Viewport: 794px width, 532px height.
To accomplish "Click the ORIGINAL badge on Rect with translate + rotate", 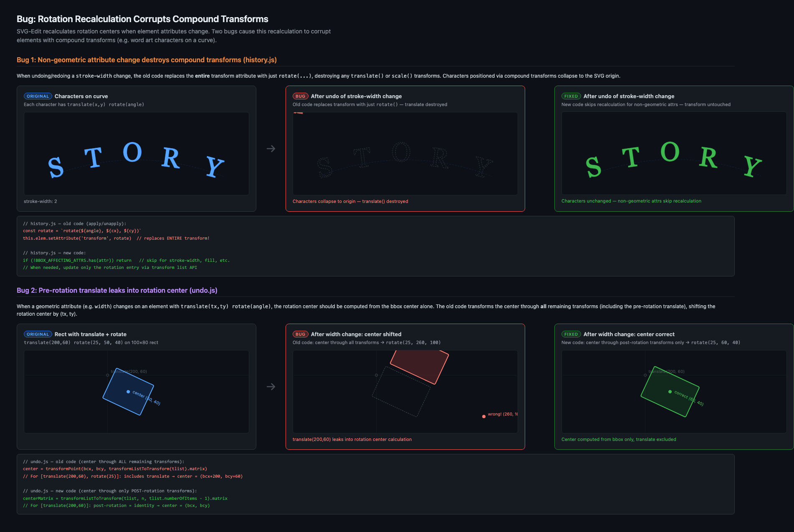I will click(38, 334).
